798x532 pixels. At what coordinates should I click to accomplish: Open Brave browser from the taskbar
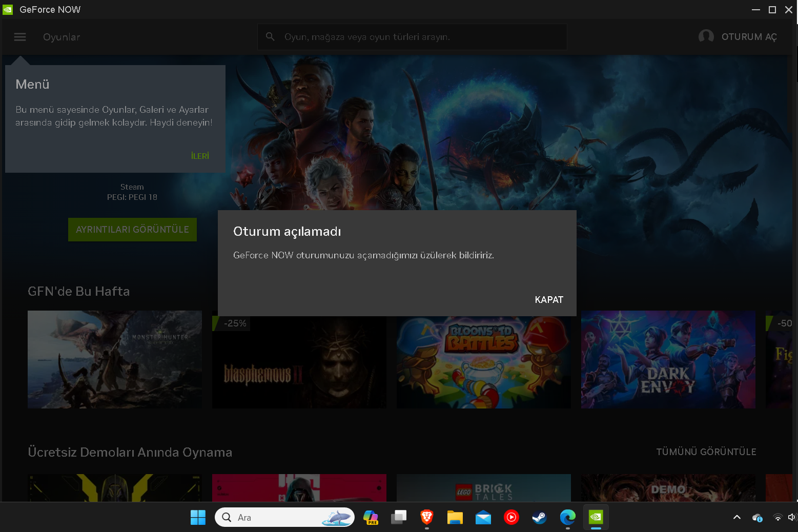(426, 518)
